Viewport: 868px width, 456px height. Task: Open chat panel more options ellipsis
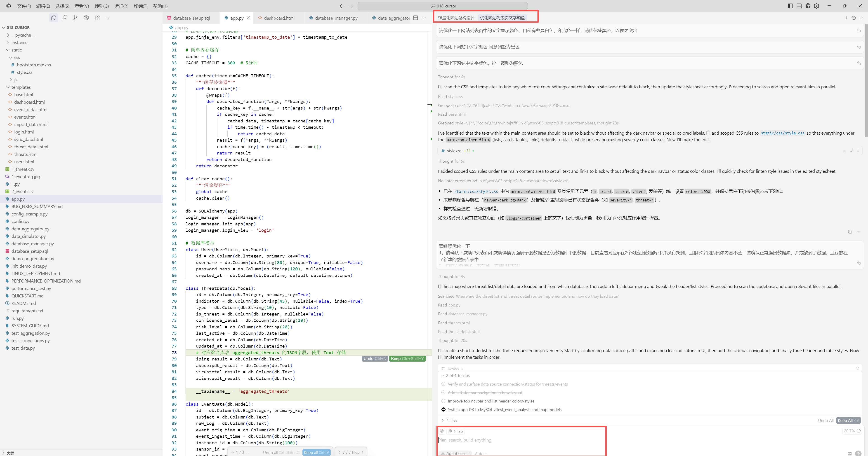(x=861, y=18)
